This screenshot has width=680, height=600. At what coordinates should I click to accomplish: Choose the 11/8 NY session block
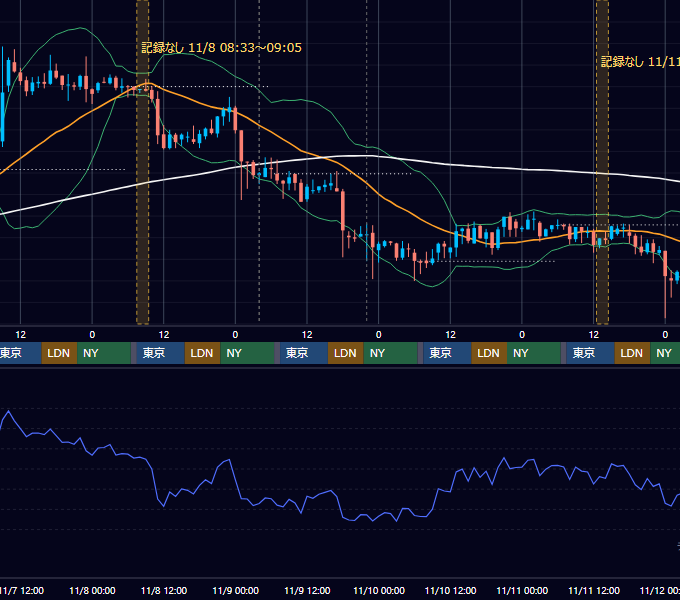click(x=247, y=353)
